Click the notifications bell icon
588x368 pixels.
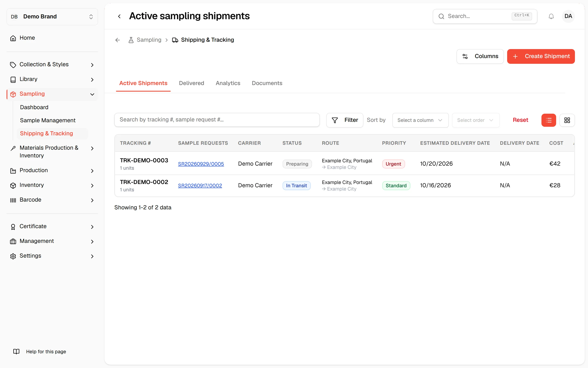click(x=551, y=16)
